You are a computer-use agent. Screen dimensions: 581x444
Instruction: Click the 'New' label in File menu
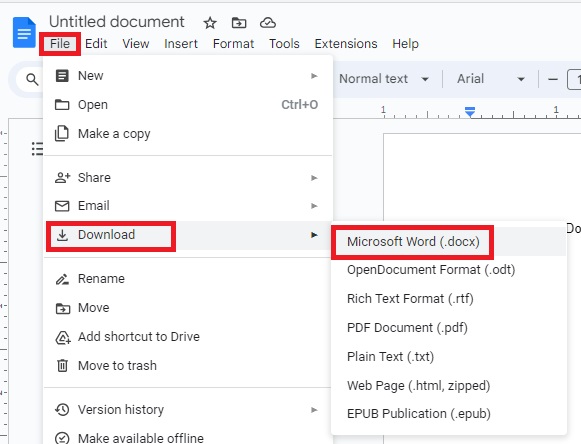tap(90, 76)
